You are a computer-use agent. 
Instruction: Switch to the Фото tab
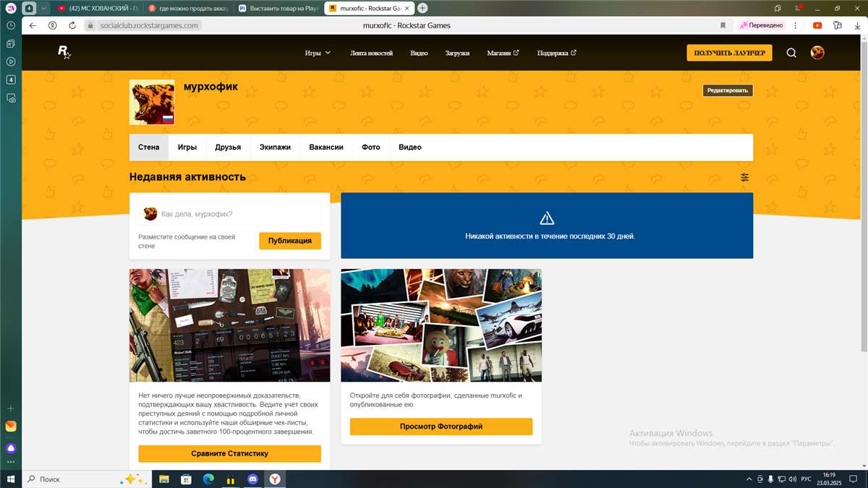coord(371,147)
